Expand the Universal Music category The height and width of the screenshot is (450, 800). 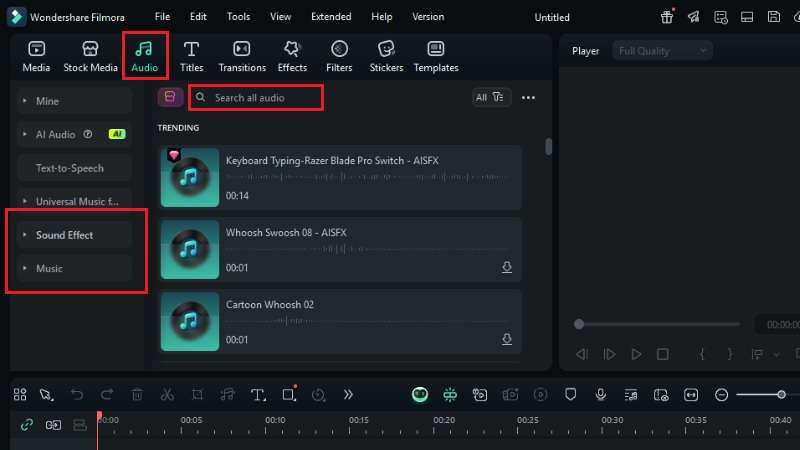pyautogui.click(x=74, y=202)
